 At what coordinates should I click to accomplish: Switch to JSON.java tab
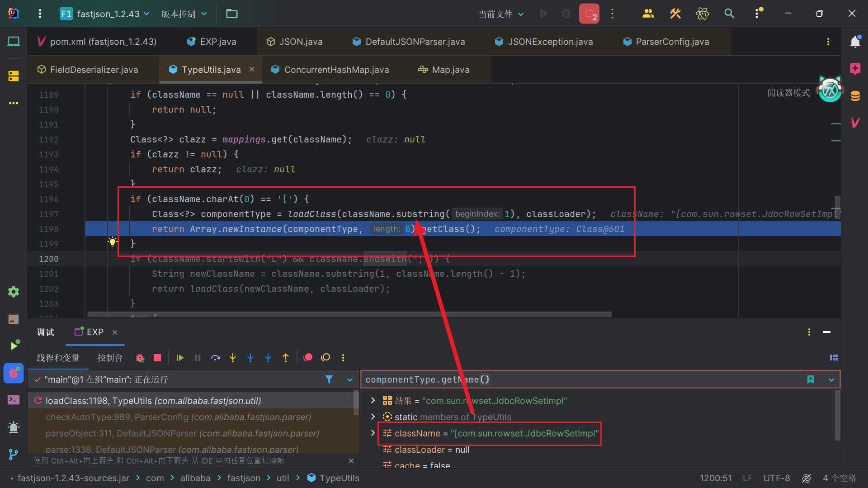click(x=294, y=42)
